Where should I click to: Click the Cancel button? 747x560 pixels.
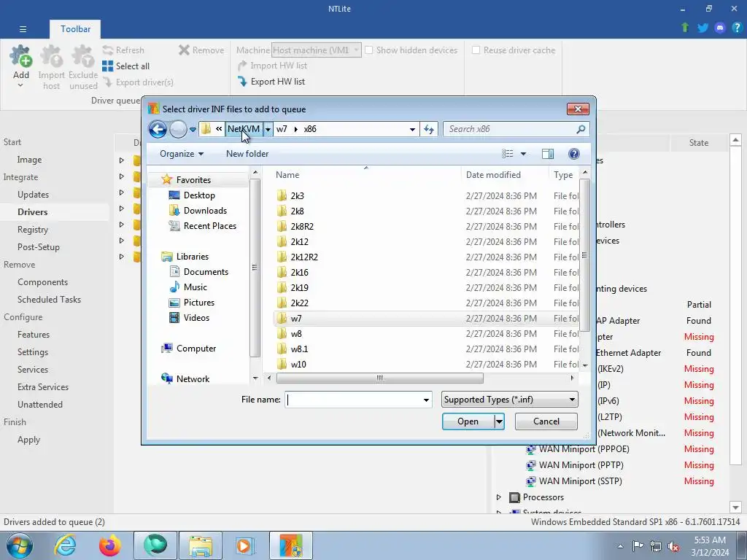(546, 421)
